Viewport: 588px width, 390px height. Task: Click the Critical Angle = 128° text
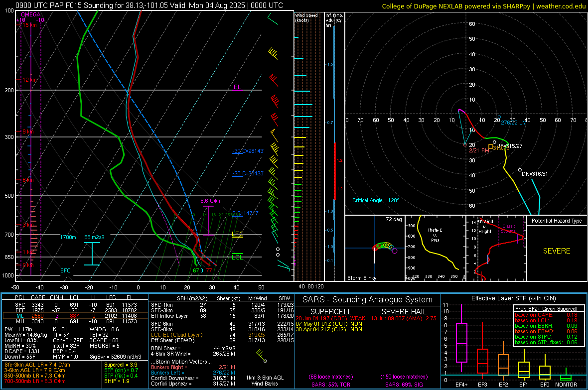(376, 200)
